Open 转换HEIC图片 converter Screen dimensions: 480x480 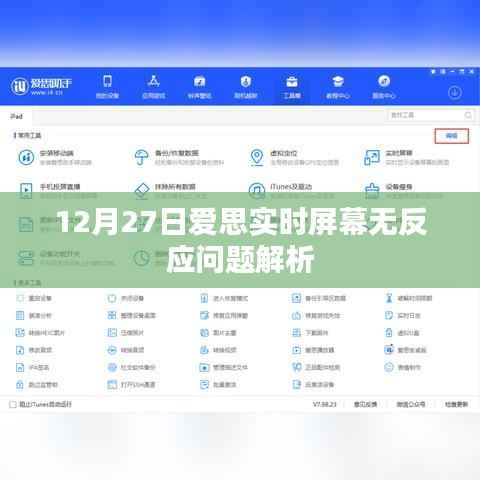pos(40,333)
